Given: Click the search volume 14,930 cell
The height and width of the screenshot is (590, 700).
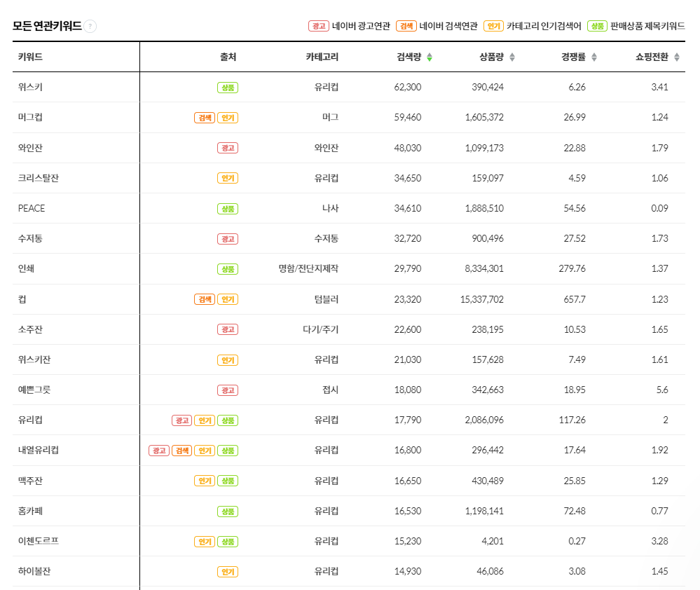Looking at the screenshot, I should click(x=408, y=571).
